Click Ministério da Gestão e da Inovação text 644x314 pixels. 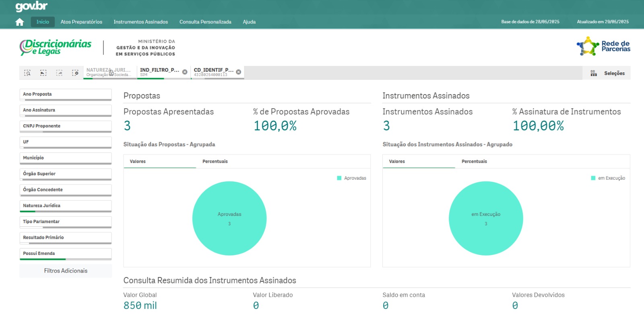(145, 47)
